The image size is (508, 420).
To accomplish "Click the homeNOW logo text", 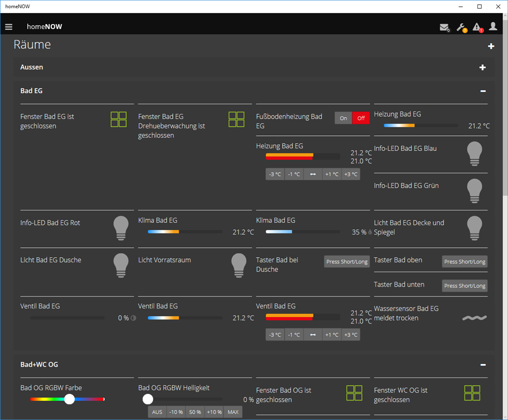I will click(45, 27).
